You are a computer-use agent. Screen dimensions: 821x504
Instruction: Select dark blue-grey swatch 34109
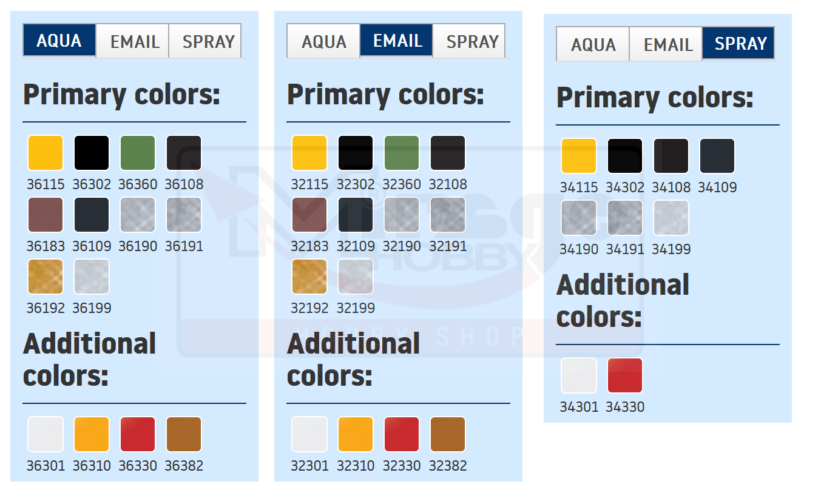pyautogui.click(x=717, y=156)
